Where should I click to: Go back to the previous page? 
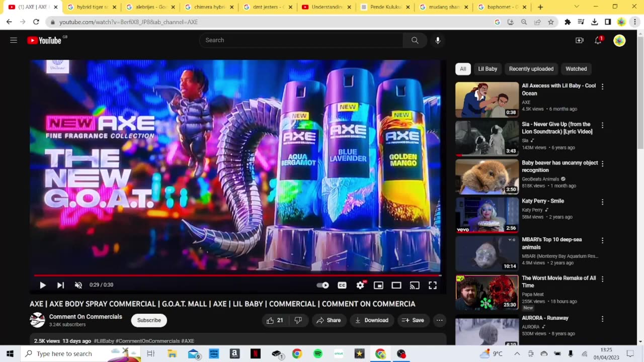click(9, 22)
